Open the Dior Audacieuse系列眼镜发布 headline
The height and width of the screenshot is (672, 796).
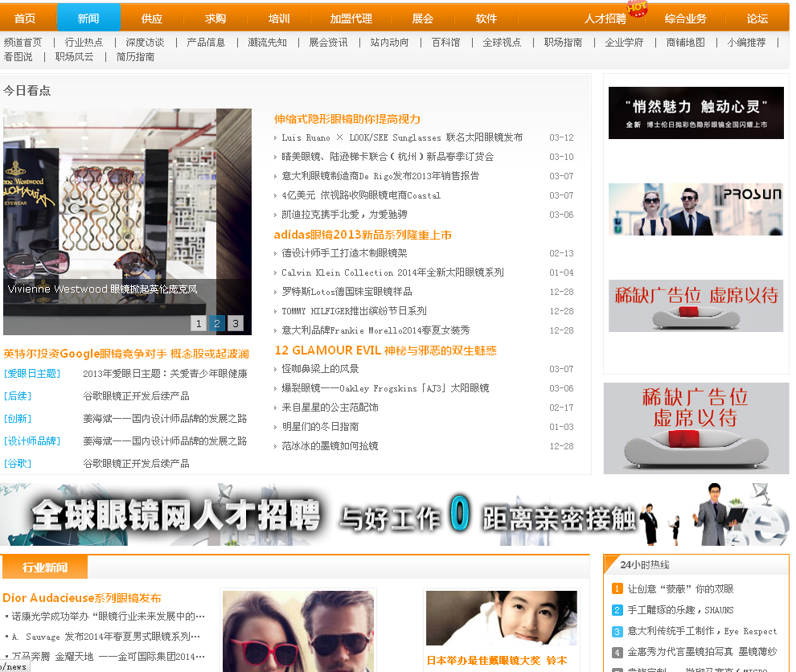tap(82, 598)
